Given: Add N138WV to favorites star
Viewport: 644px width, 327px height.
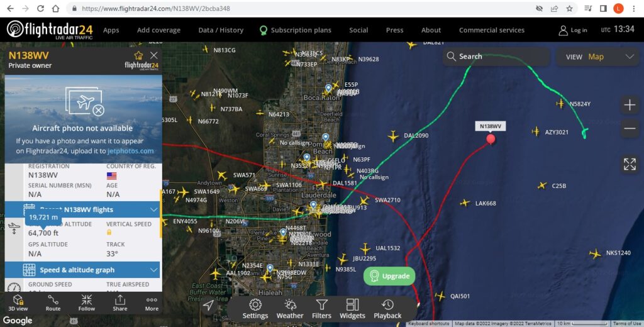Looking at the screenshot, I should (x=139, y=55).
